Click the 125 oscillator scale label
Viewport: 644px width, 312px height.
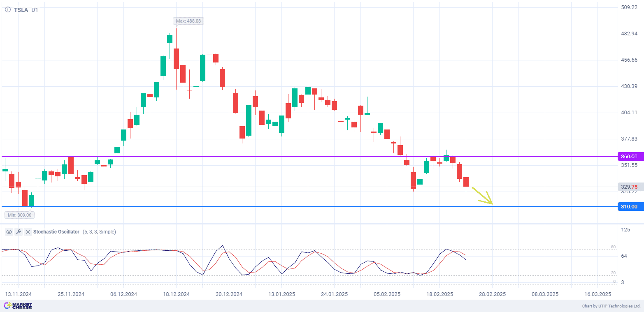625,230
